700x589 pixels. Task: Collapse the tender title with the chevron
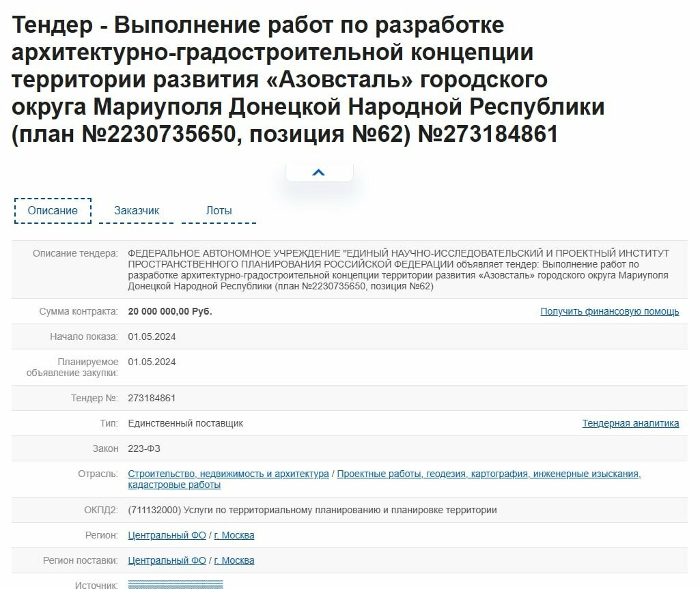coord(319,172)
